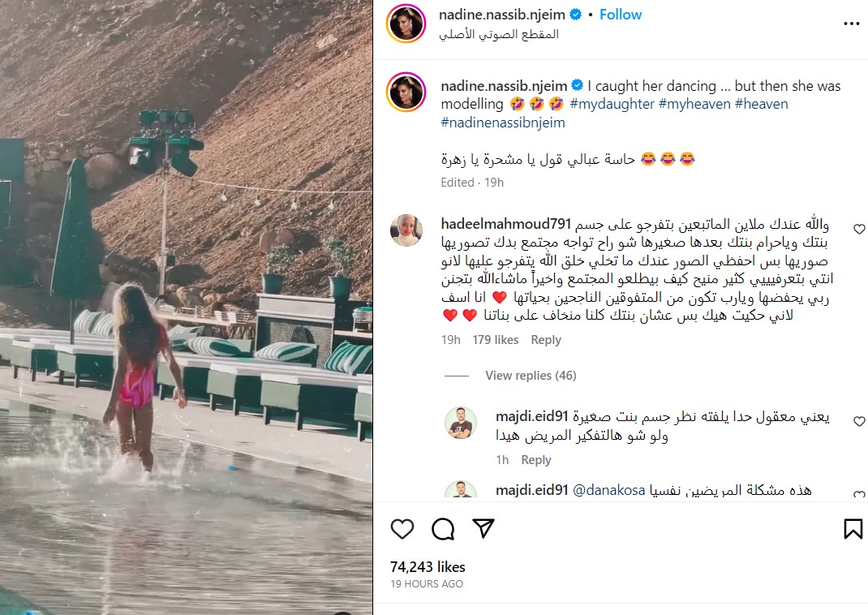Open nadine.nassib.njeim header profile picture
The height and width of the screenshot is (615, 868).
(406, 24)
